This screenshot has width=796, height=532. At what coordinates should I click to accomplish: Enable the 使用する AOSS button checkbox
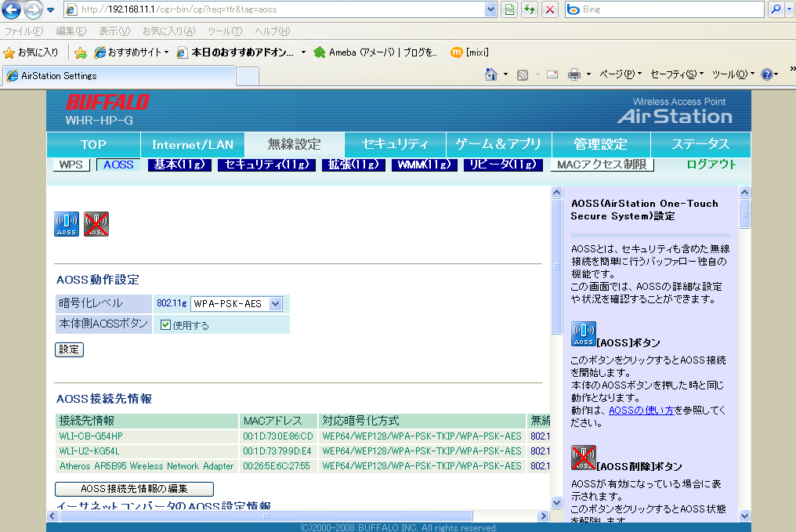point(165,325)
